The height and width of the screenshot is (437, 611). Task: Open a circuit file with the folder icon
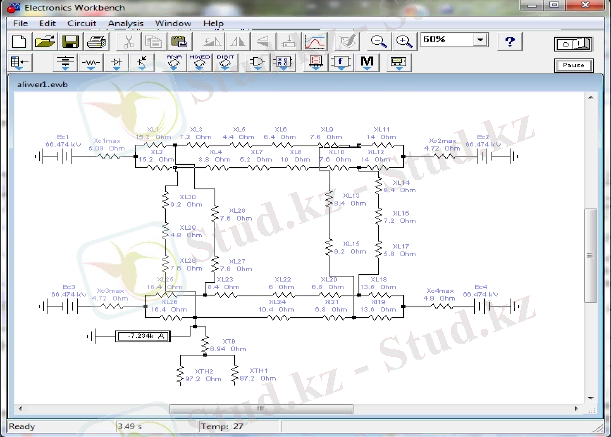[45, 42]
